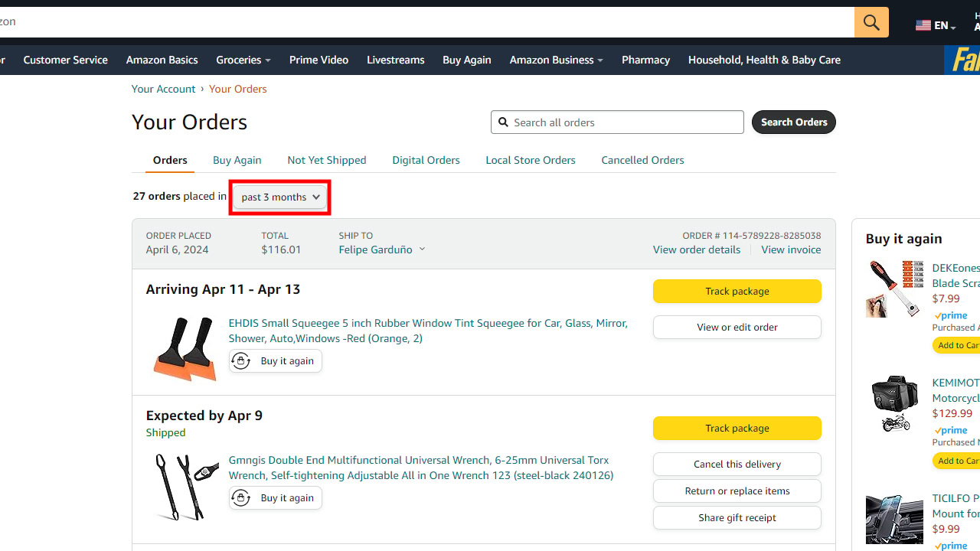Screen dimensions: 980x551
Task: Focus the Search all orders field
Action: (625, 122)
